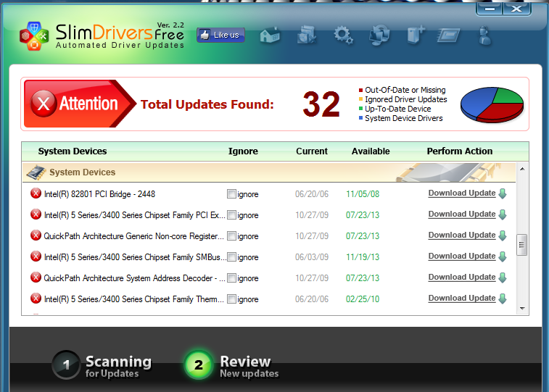
Task: Click green download arrow for System Address Decoder row
Action: pyautogui.click(x=503, y=278)
